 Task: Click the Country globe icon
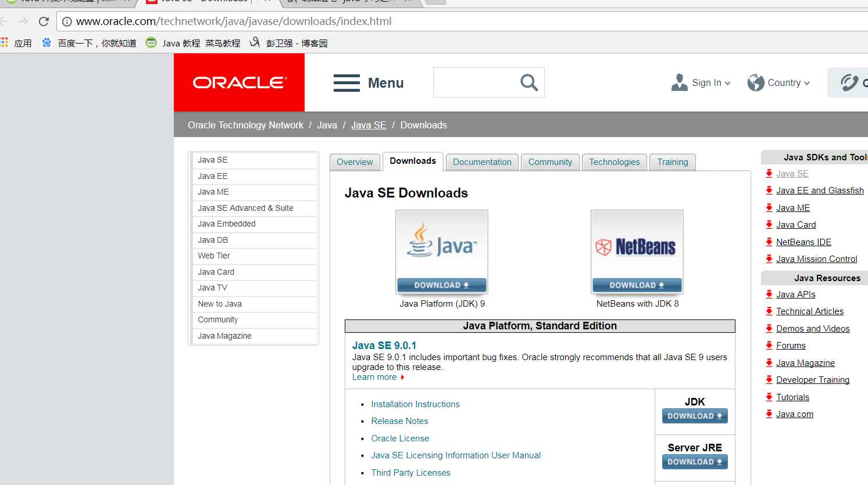click(x=756, y=82)
